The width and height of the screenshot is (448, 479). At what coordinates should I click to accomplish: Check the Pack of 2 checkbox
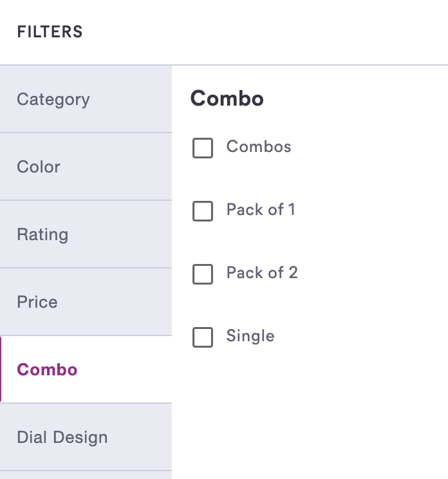point(203,274)
